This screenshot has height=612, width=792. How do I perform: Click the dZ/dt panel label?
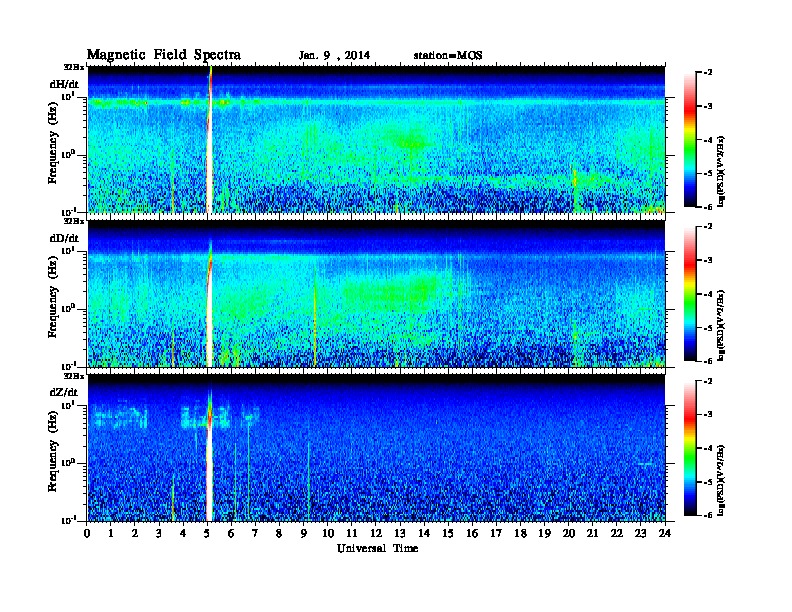(x=64, y=392)
